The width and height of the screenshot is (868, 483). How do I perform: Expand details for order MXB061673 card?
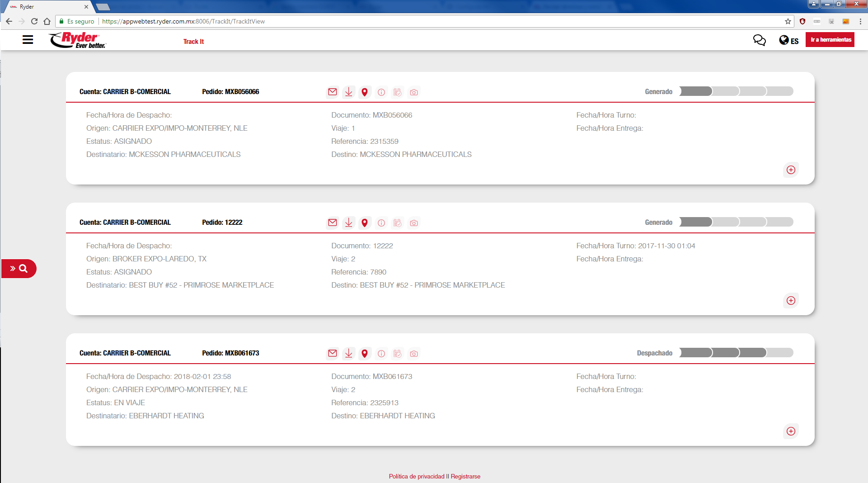tap(791, 431)
